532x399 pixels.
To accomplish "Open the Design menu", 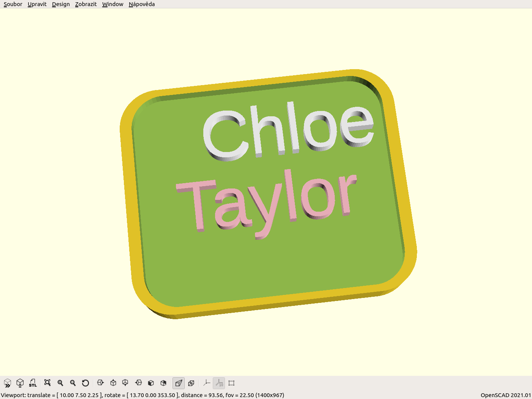I will click(x=61, y=4).
